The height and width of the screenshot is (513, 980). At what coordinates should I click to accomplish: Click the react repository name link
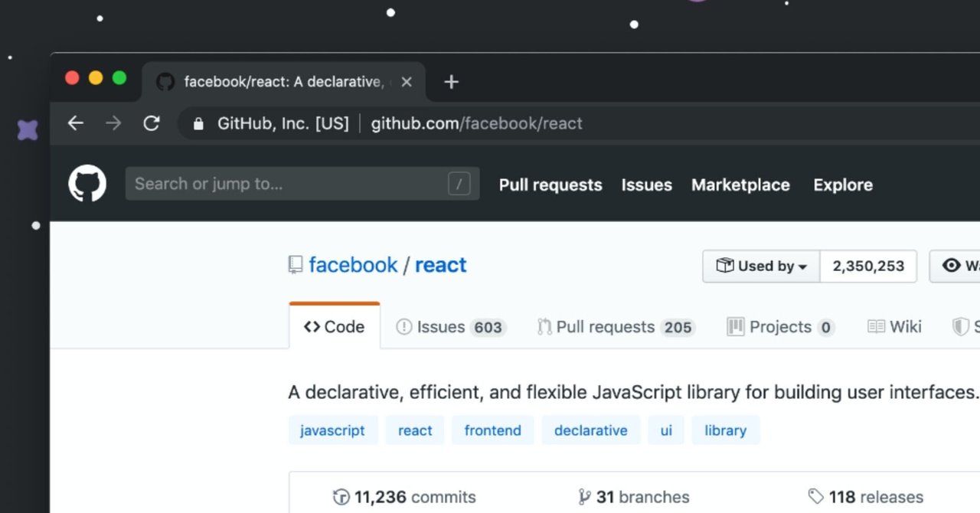tap(440, 264)
